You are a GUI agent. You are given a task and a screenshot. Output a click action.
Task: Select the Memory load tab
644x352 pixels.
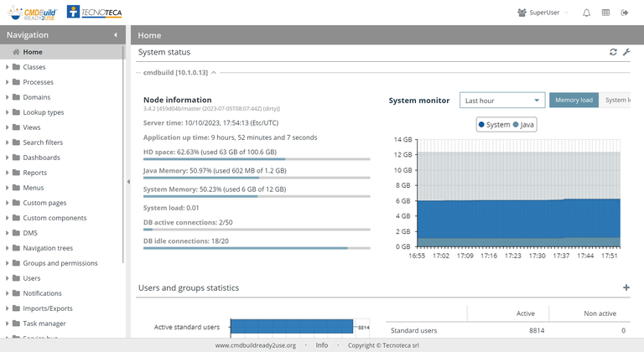point(574,101)
